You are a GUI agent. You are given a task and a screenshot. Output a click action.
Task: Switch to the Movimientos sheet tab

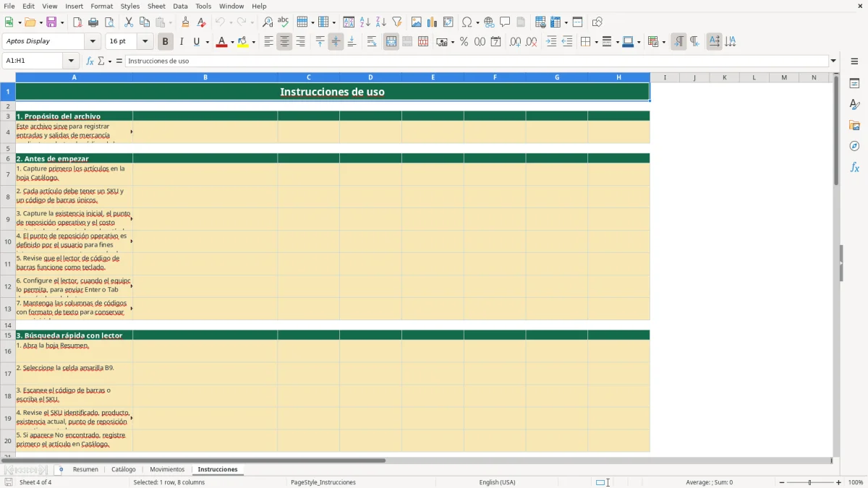(x=167, y=469)
